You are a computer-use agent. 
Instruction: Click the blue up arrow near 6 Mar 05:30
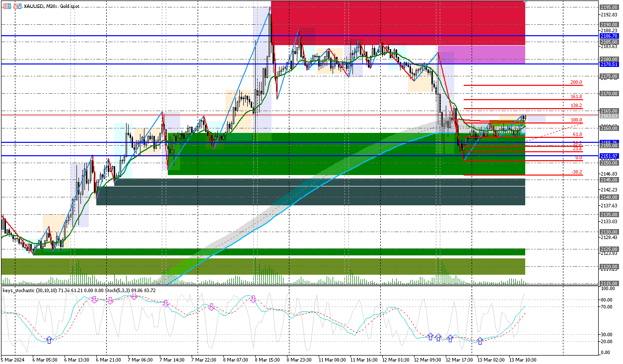tap(49, 340)
